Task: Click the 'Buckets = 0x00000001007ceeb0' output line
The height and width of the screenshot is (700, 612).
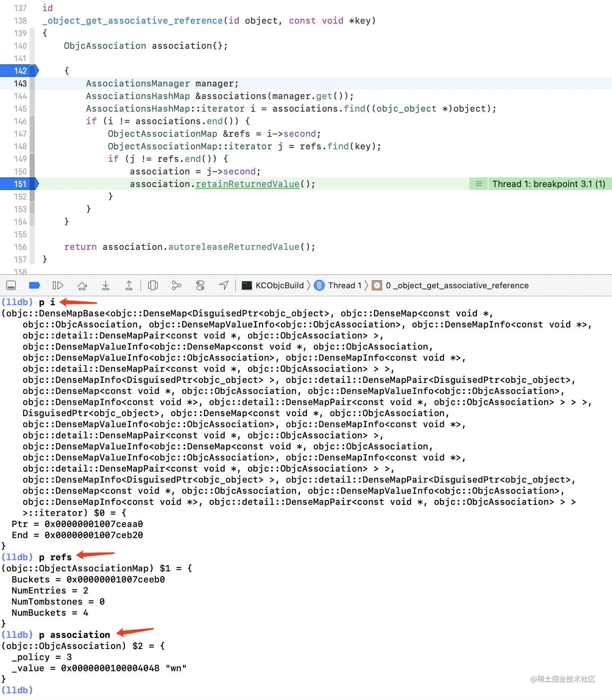Action: click(x=88, y=580)
